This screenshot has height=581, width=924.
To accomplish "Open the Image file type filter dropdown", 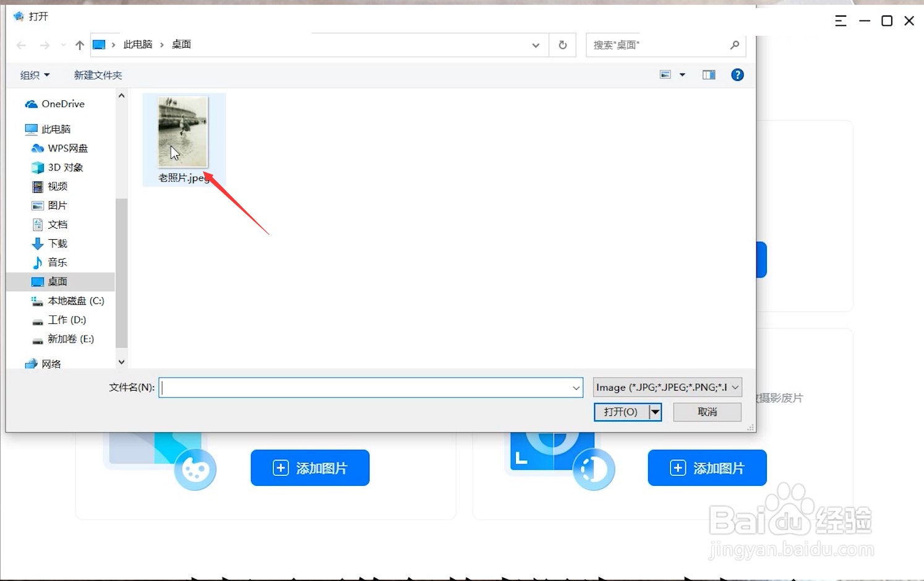I will pyautogui.click(x=667, y=388).
